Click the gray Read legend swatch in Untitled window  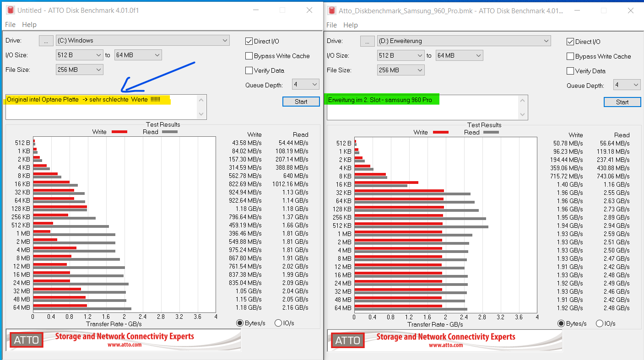(169, 132)
